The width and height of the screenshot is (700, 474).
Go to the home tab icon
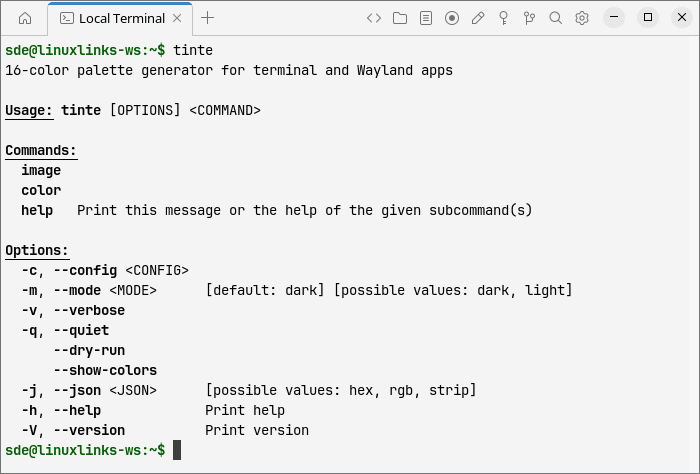click(x=25, y=18)
